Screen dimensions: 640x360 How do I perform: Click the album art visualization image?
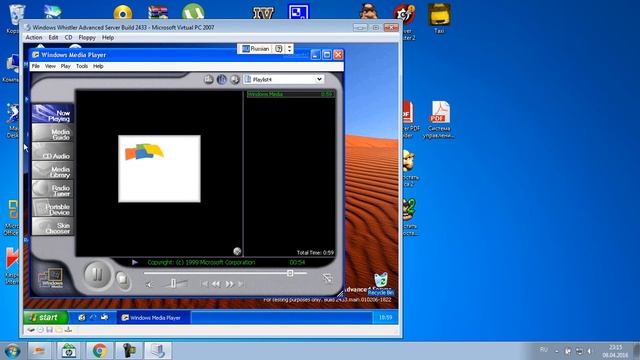click(x=159, y=169)
